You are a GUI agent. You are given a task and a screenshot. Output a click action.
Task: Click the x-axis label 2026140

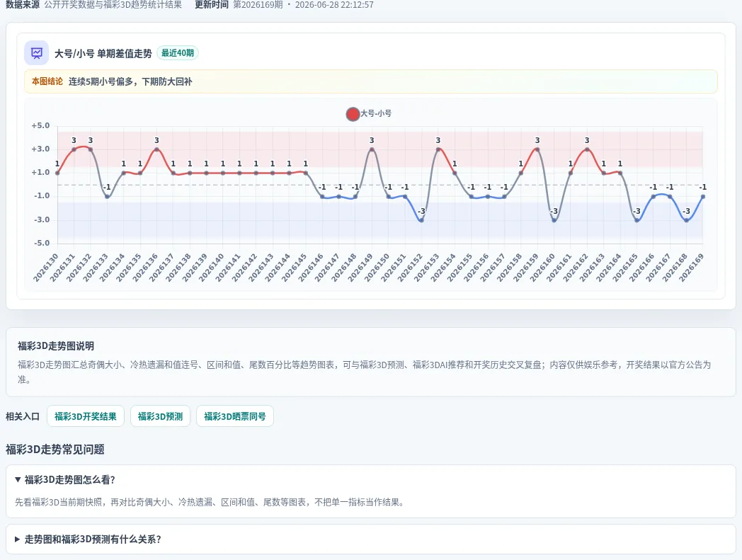point(212,268)
